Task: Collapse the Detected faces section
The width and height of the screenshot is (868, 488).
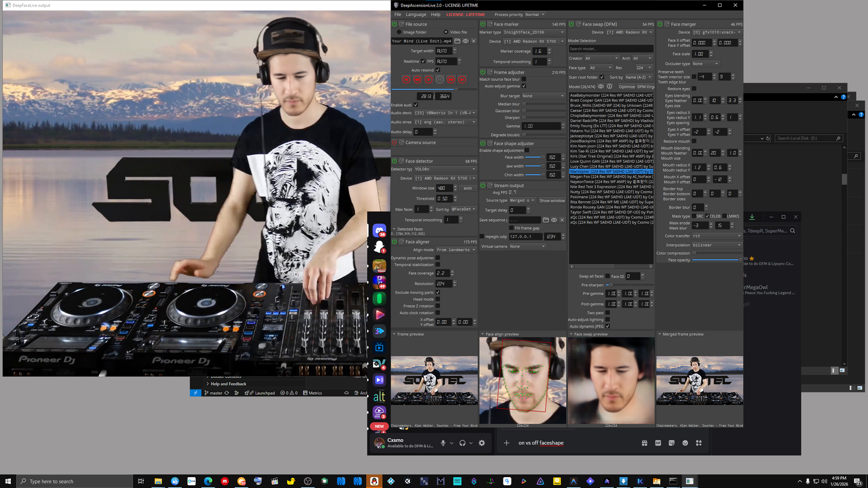Action: click(394, 229)
